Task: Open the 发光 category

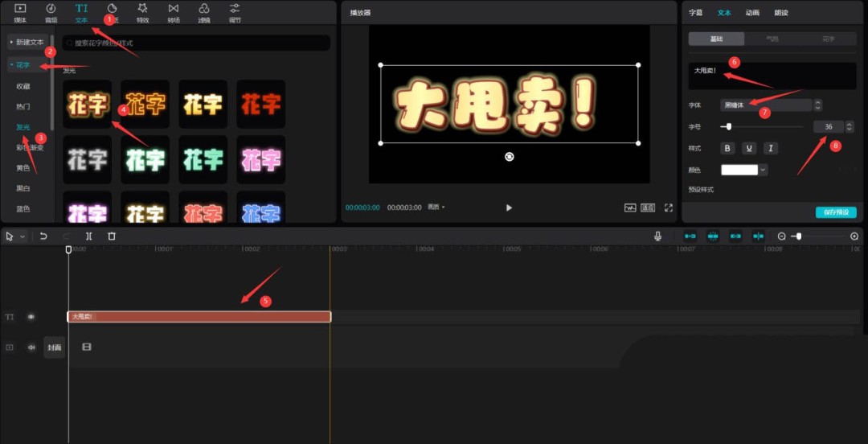Action: (x=23, y=127)
